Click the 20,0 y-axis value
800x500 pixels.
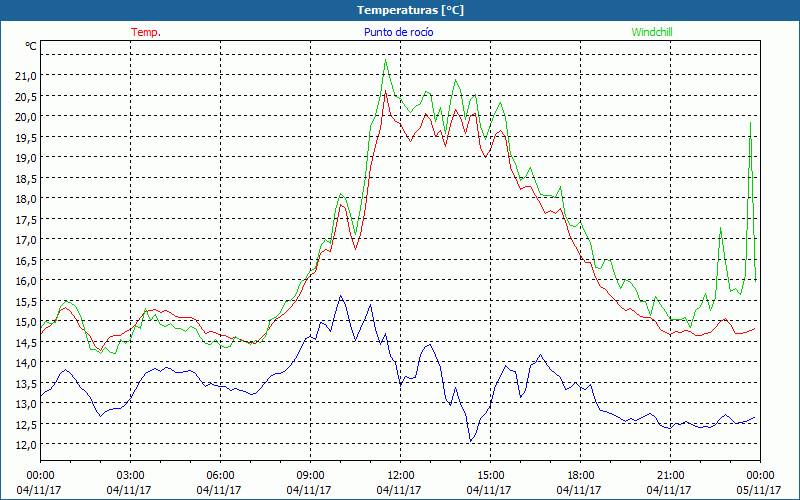[x=27, y=116]
